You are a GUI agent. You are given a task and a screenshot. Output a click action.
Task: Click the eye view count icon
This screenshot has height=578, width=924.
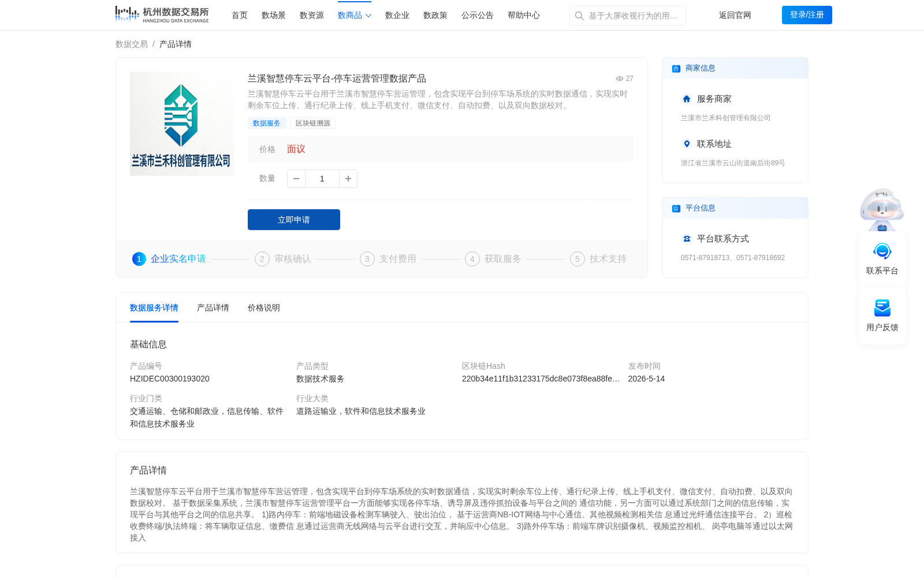tap(620, 79)
